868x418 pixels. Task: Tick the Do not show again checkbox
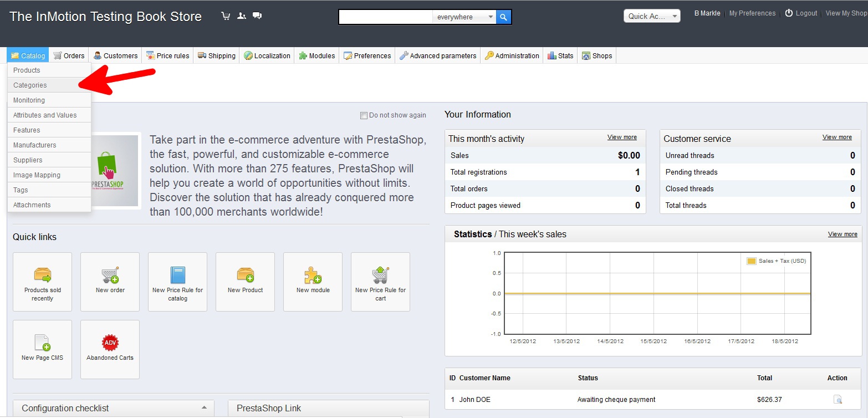tap(364, 115)
